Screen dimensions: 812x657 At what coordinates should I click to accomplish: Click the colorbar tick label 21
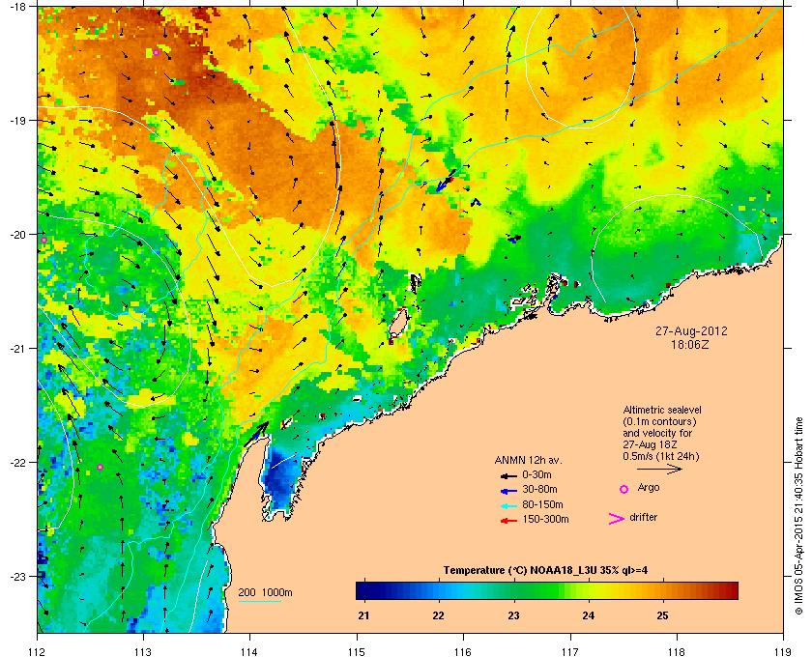pyautogui.click(x=364, y=615)
